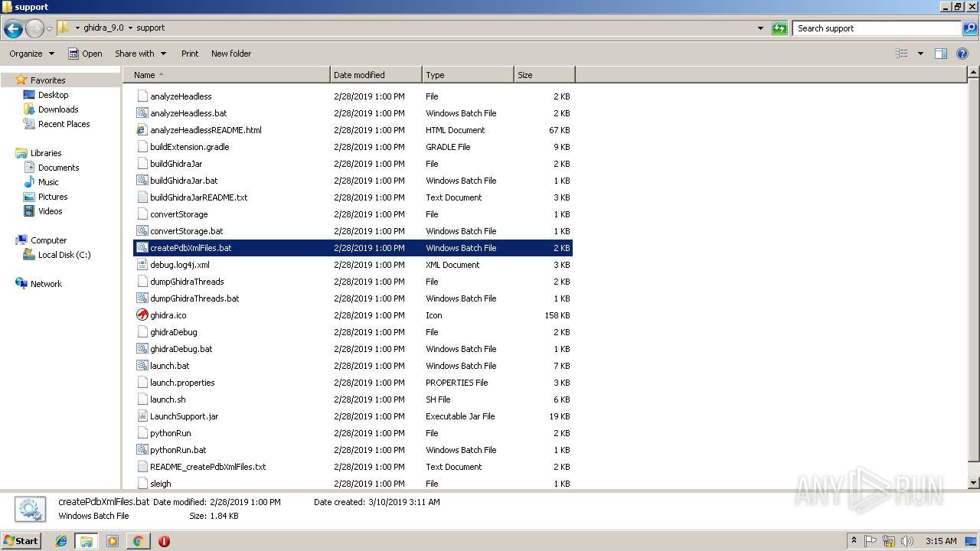Toggle the preview pane
The image size is (980, 551).
(x=941, y=54)
